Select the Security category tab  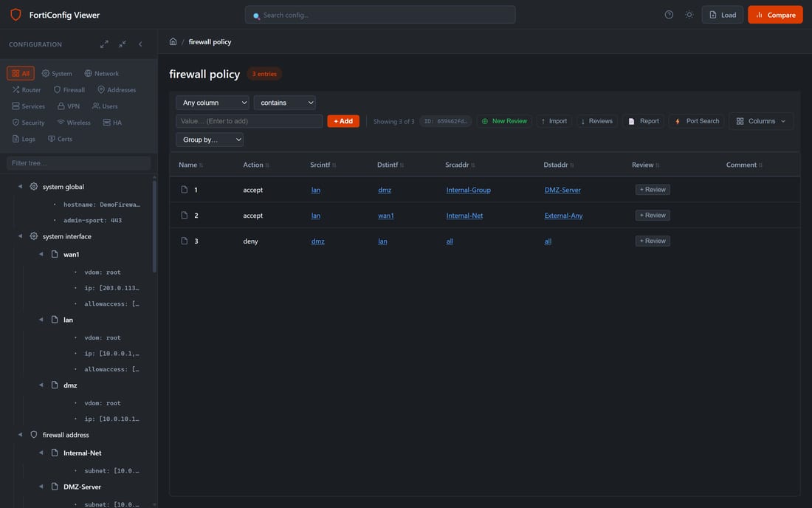[29, 123]
